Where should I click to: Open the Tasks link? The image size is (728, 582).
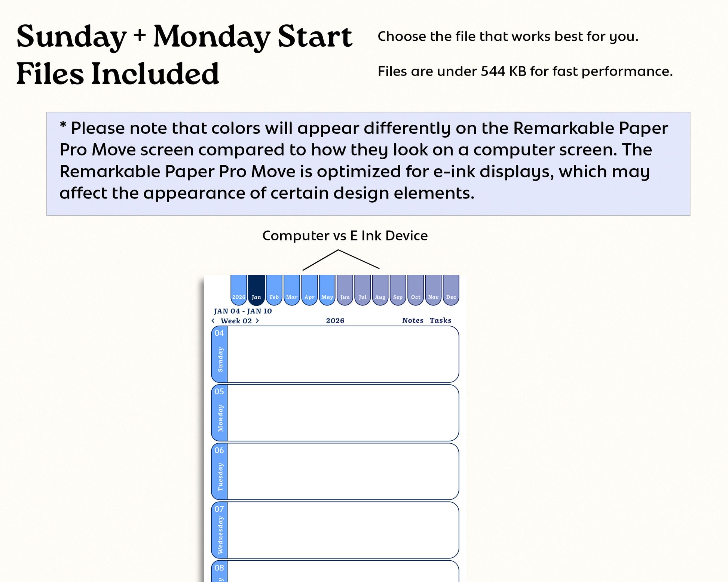[440, 320]
